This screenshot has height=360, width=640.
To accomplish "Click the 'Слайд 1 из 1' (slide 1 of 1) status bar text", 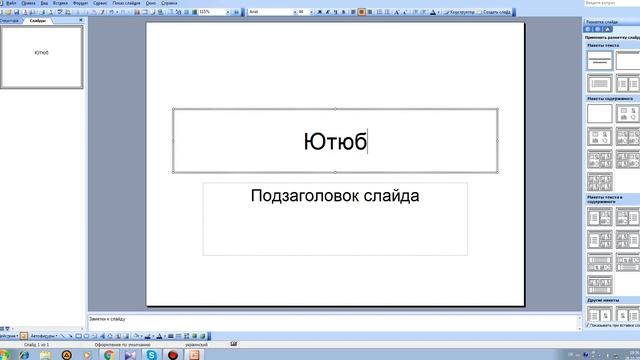I will 37,344.
